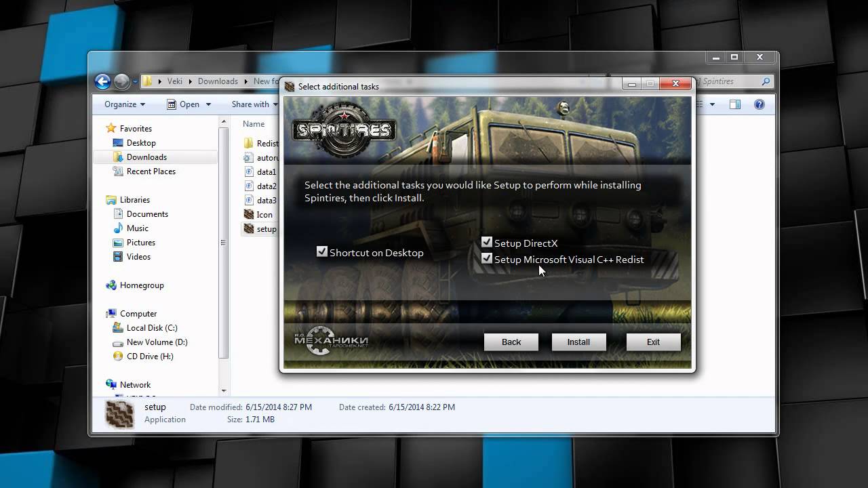This screenshot has width=868, height=488.
Task: Click the Explorer back arrow icon
Action: (x=102, y=81)
